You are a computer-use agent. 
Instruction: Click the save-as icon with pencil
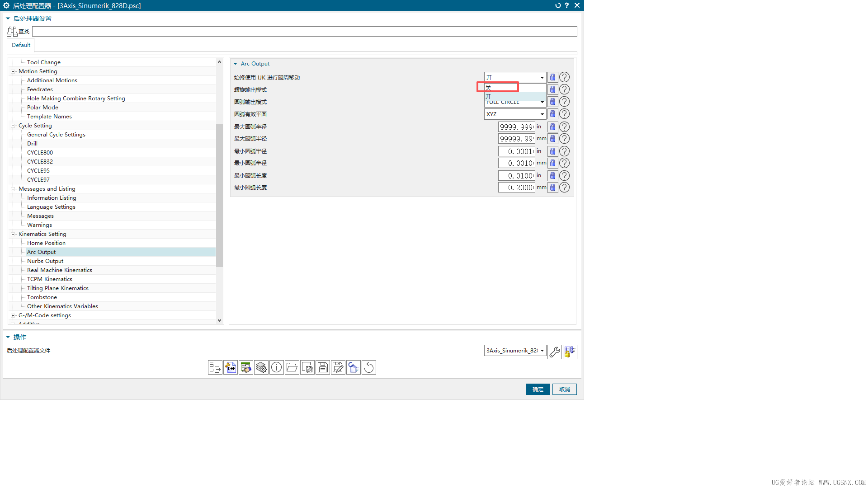coord(338,367)
